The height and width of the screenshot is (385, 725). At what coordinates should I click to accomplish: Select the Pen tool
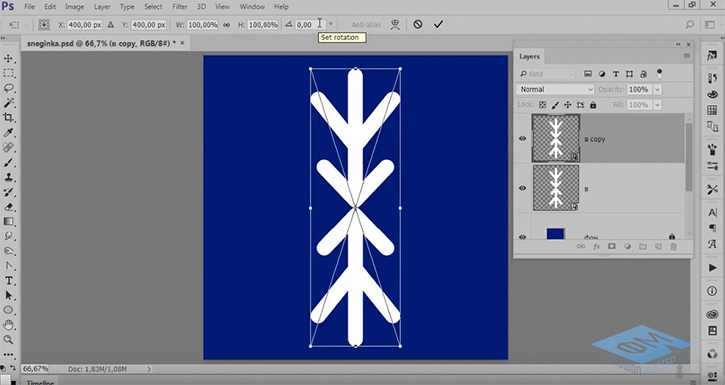(x=8, y=266)
